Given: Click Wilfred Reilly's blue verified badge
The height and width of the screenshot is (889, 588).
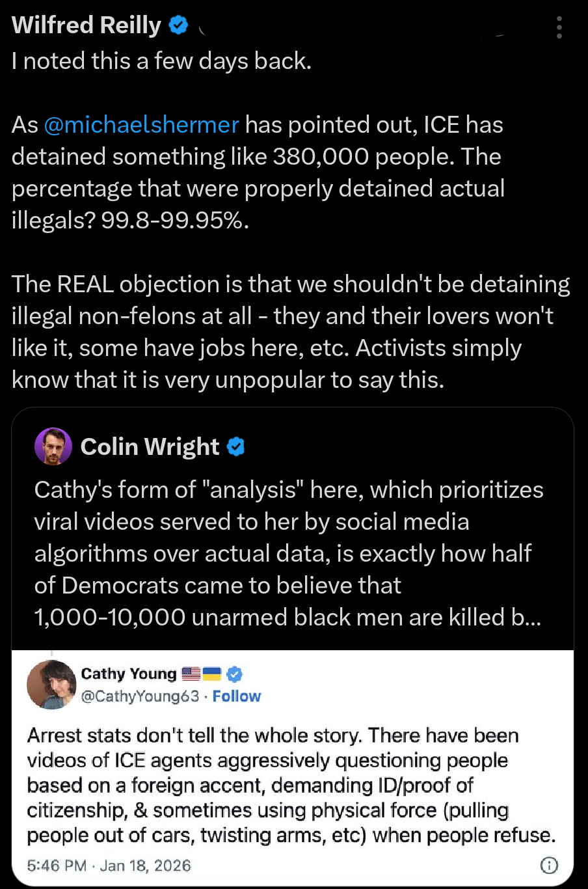Looking at the screenshot, I should coord(178,25).
